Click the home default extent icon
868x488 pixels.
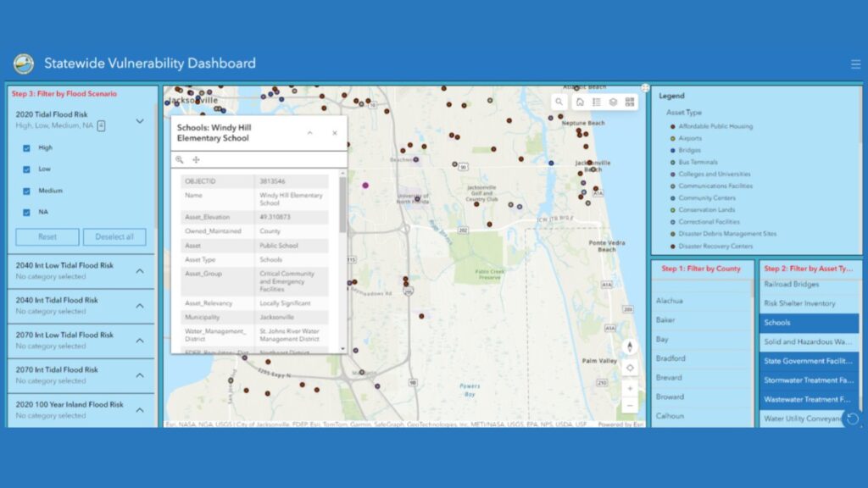pyautogui.click(x=581, y=102)
